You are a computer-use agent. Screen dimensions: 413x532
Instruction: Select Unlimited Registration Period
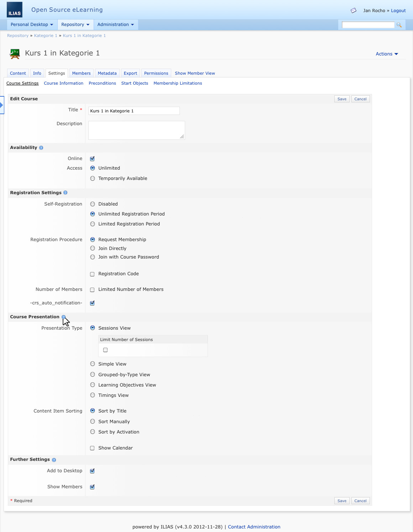(93, 214)
